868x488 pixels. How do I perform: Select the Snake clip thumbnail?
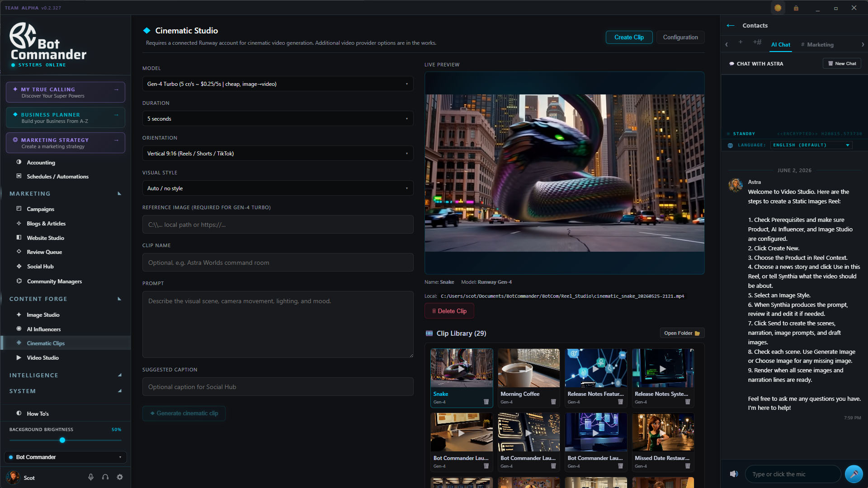pyautogui.click(x=462, y=368)
